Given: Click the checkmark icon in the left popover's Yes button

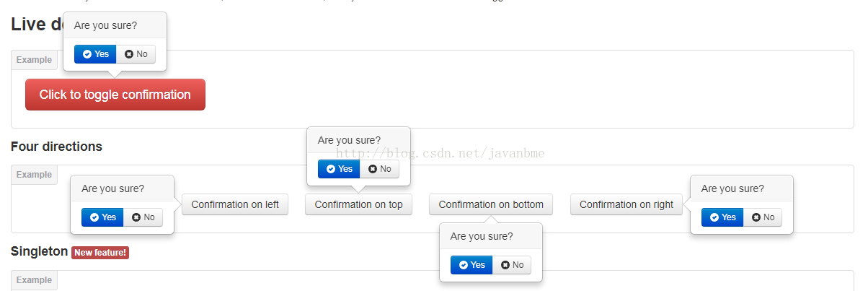Looking at the screenshot, I should coord(94,217).
